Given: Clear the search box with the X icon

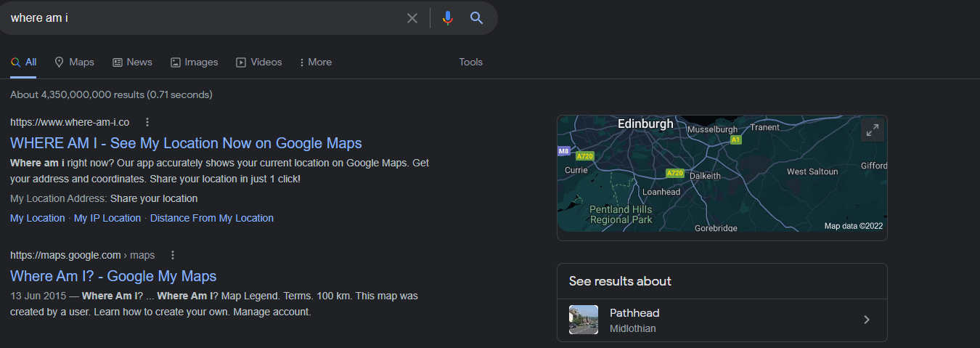Looking at the screenshot, I should (x=412, y=18).
